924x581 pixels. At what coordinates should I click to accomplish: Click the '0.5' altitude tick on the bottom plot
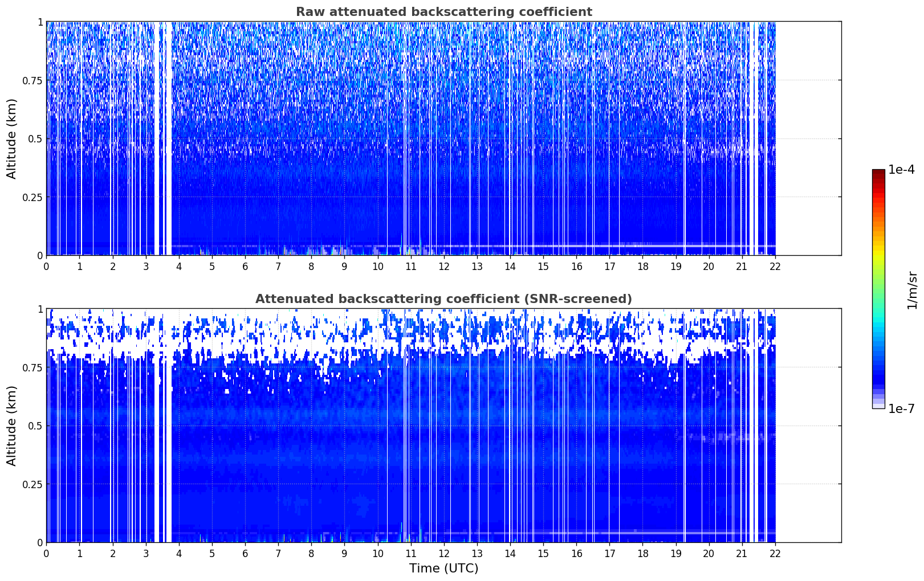(35, 426)
